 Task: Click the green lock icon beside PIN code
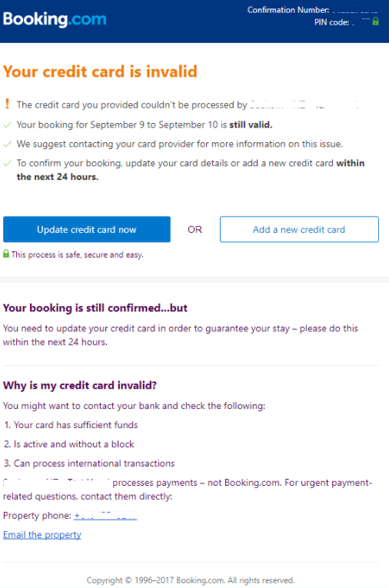click(x=375, y=22)
